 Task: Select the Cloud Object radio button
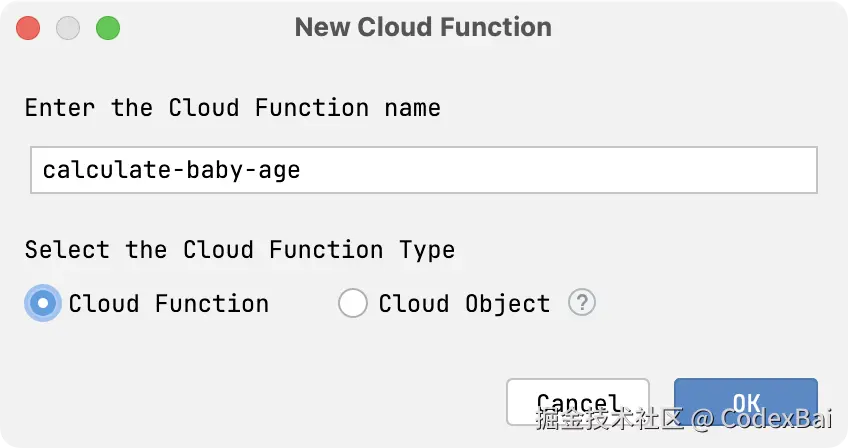[353, 303]
